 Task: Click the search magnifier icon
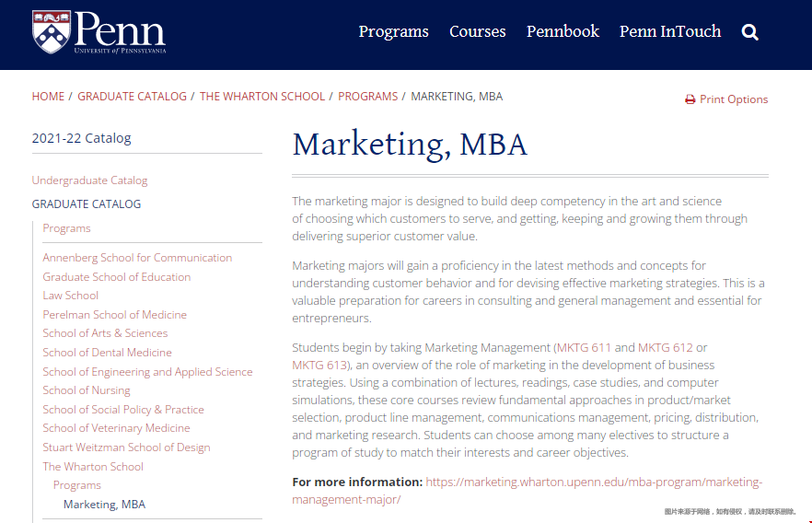tap(749, 32)
